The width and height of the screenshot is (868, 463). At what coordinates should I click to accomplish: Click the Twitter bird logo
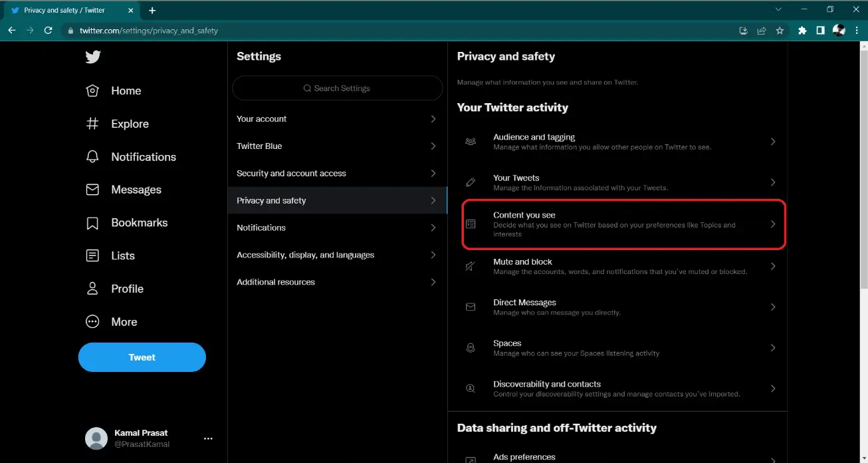[x=93, y=57]
